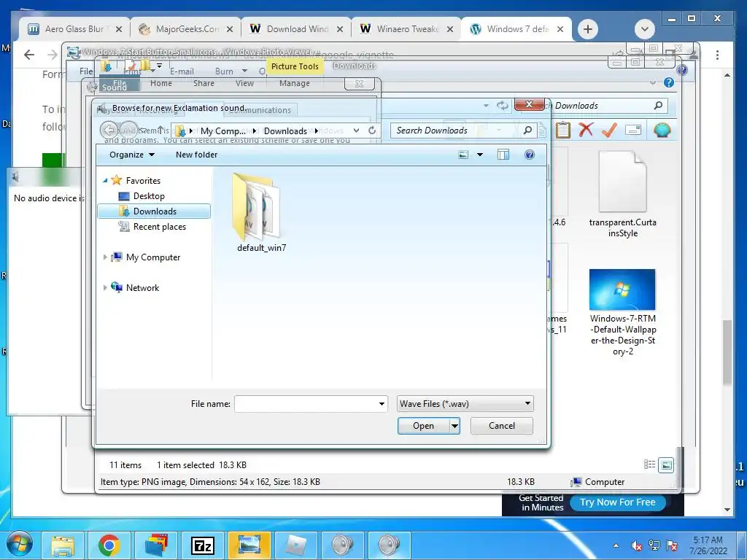747x560 pixels.
Task: Click the Open button's split arrow
Action: pyautogui.click(x=454, y=426)
